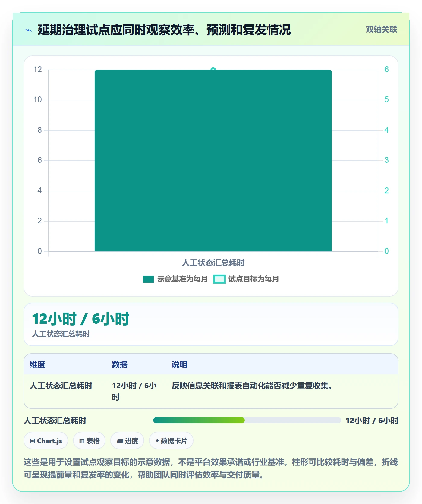
Task: Click the 数据卡片 tag chip
Action: pos(171,441)
